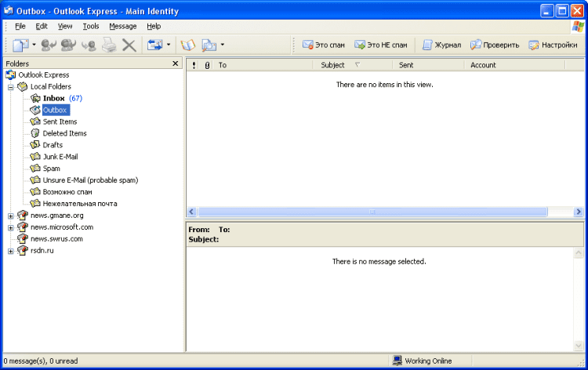Open the Spam folder
Image resolution: width=588 pixels, height=370 pixels.
coord(52,169)
